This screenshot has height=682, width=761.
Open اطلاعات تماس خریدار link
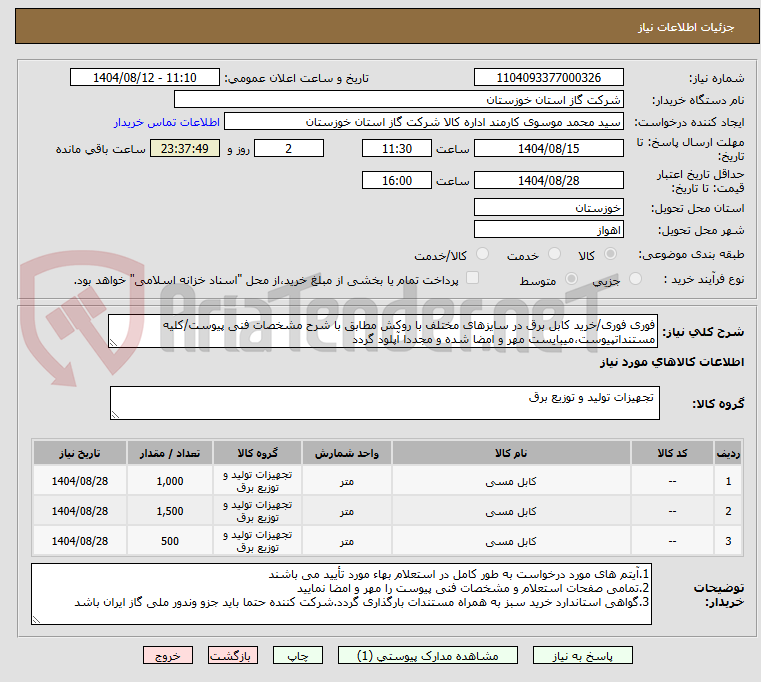tap(167, 122)
